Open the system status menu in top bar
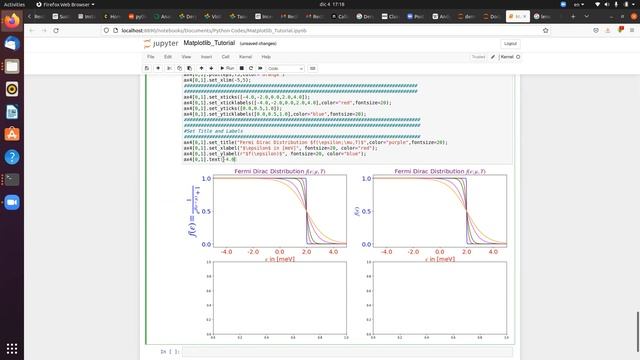The width and height of the screenshot is (640, 360). pyautogui.click(x=616, y=4)
